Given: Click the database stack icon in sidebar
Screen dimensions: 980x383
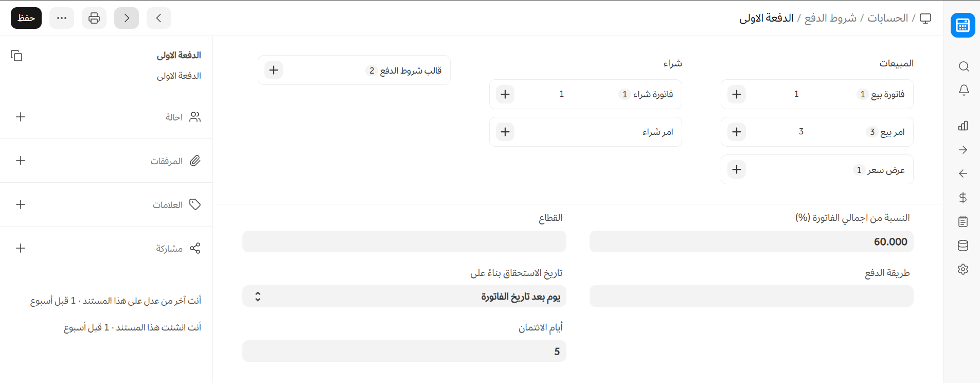Looking at the screenshot, I should 964,246.
